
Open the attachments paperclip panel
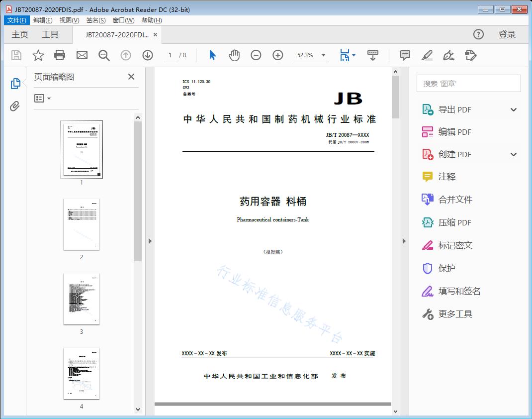[15, 105]
